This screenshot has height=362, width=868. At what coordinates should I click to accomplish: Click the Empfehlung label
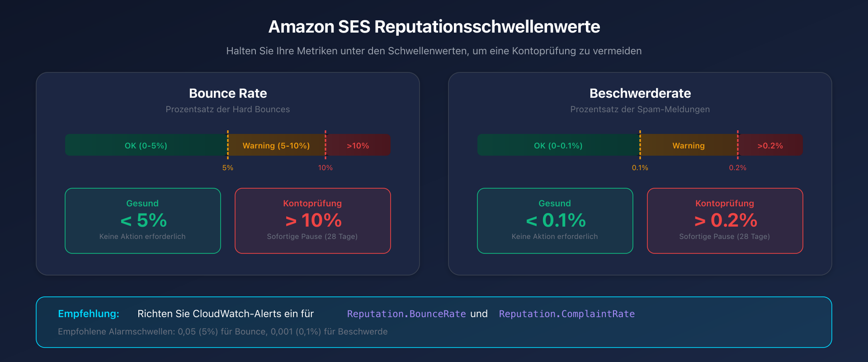[x=89, y=314]
